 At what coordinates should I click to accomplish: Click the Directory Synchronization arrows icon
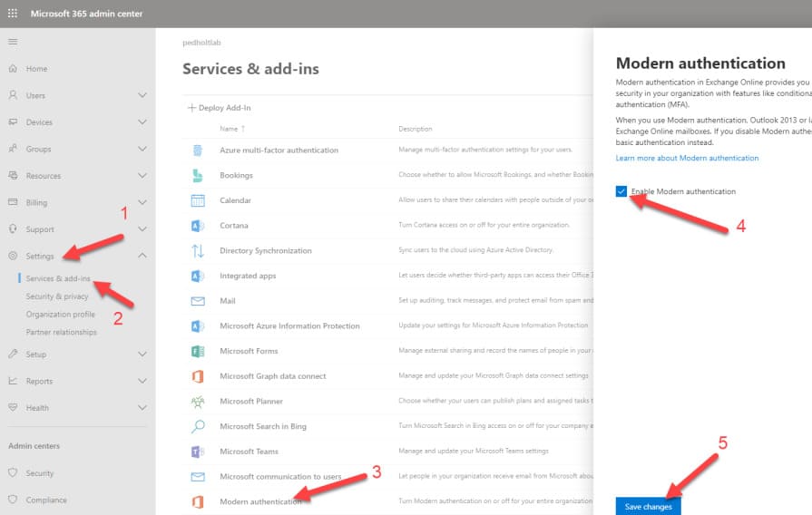(198, 250)
